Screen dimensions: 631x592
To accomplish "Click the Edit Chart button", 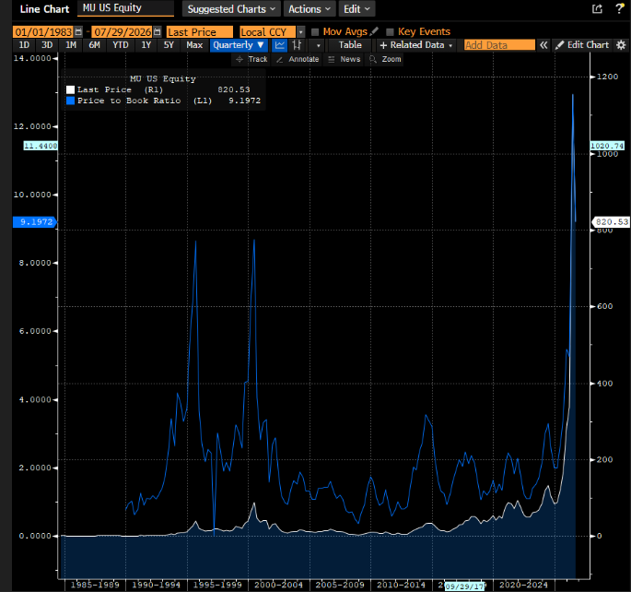I will [582, 45].
